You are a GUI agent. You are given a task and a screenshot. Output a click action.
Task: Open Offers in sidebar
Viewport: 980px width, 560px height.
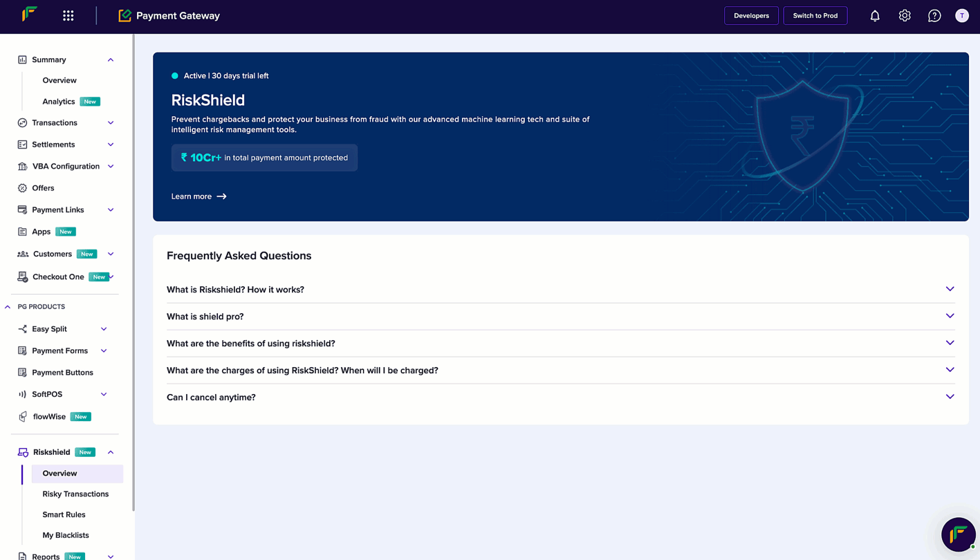pyautogui.click(x=43, y=188)
